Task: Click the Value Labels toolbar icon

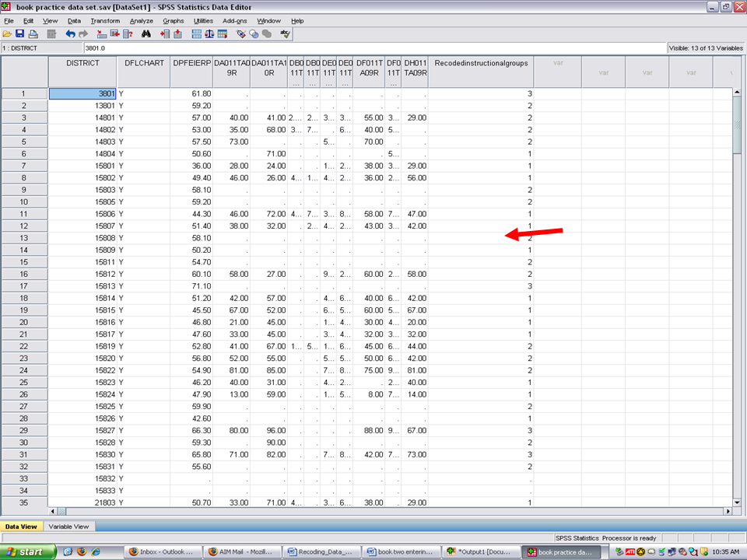Action: click(241, 34)
